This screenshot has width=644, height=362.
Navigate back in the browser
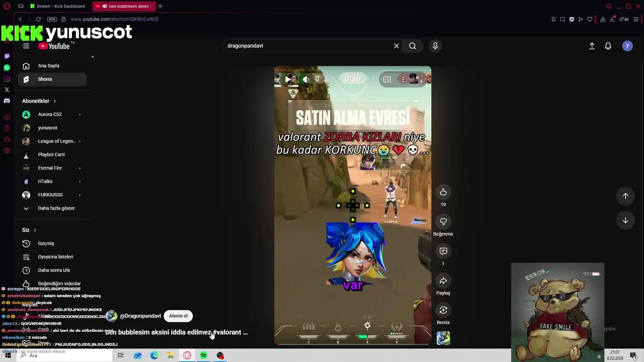tap(20, 19)
